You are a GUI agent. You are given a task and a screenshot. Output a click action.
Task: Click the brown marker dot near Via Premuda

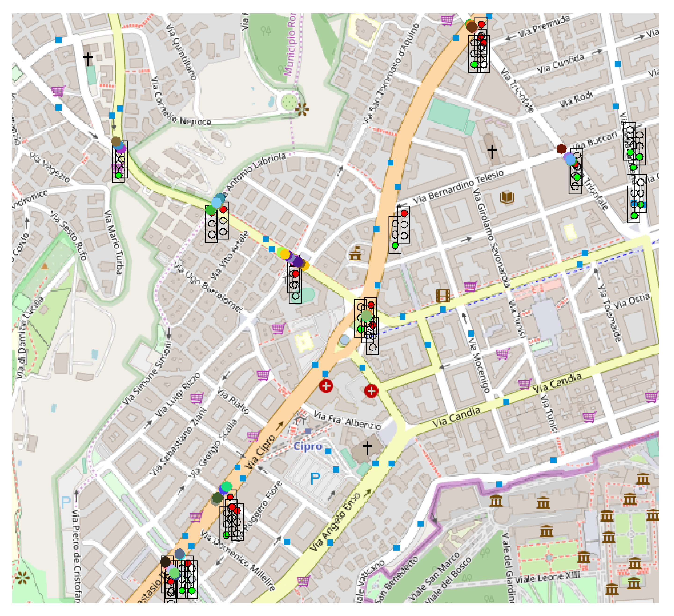point(472,26)
